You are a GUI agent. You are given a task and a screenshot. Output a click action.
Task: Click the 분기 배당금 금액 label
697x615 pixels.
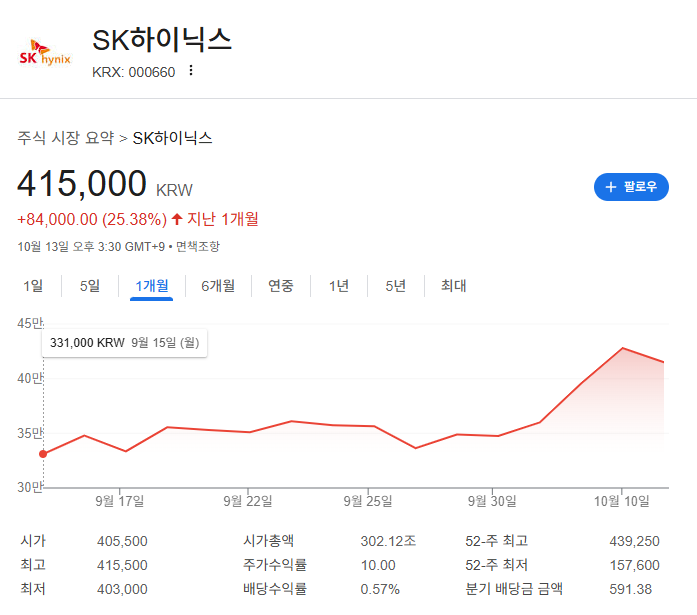point(514,589)
